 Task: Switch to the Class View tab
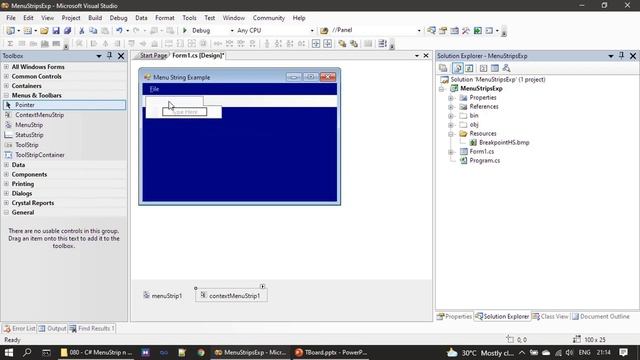(x=550, y=317)
